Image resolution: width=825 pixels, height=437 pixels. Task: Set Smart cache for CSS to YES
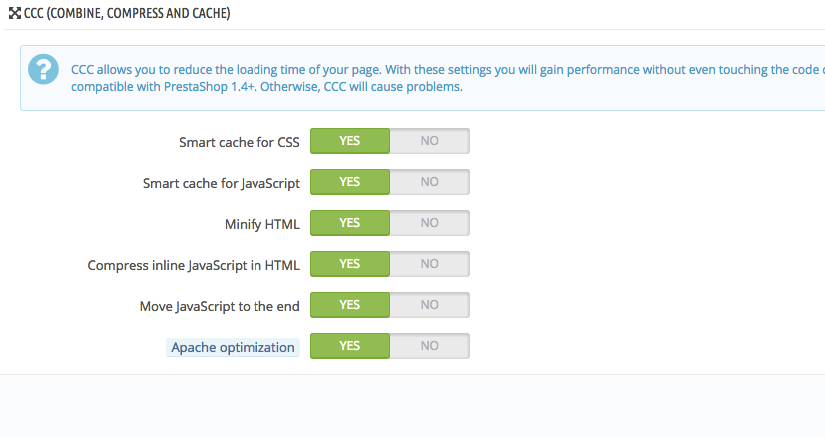click(x=350, y=141)
